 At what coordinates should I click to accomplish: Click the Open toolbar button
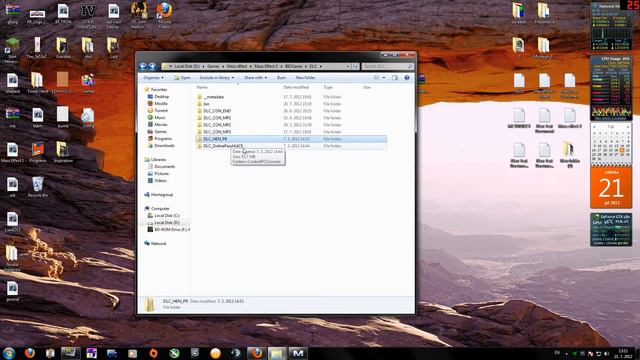click(x=182, y=78)
